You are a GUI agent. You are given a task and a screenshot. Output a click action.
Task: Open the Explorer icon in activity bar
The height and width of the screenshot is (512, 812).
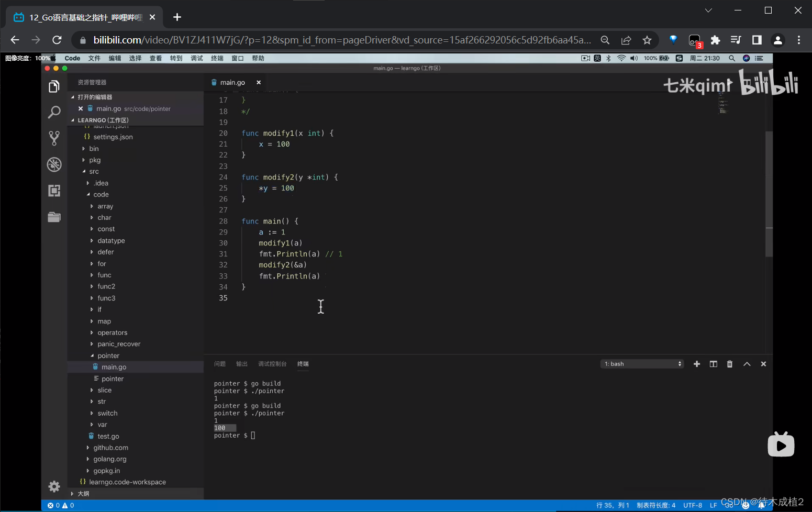click(54, 86)
